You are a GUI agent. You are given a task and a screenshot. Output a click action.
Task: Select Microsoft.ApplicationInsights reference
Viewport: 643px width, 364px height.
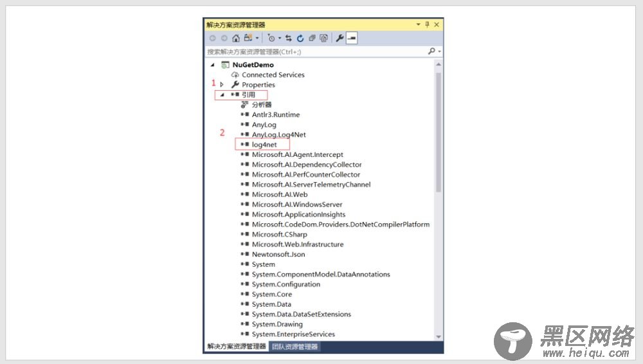click(x=298, y=215)
